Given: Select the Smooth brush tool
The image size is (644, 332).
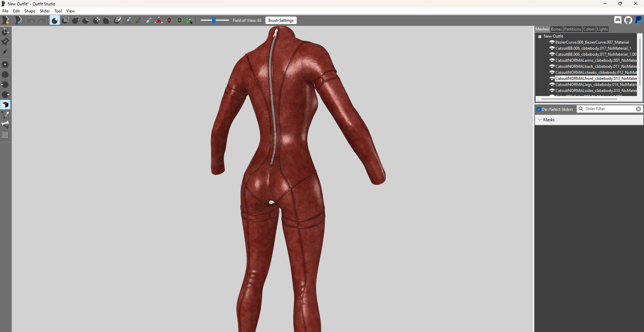Looking at the screenshot, I should click(106, 20).
